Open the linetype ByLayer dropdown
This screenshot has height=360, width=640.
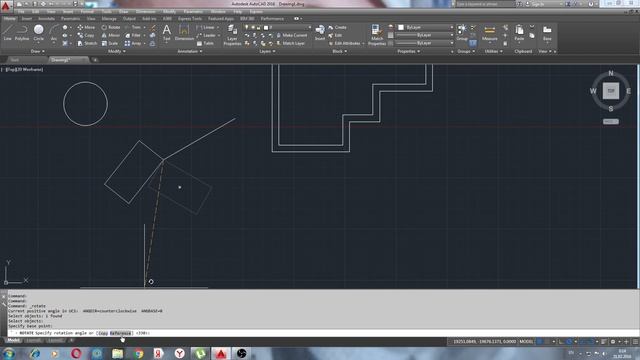tap(425, 43)
